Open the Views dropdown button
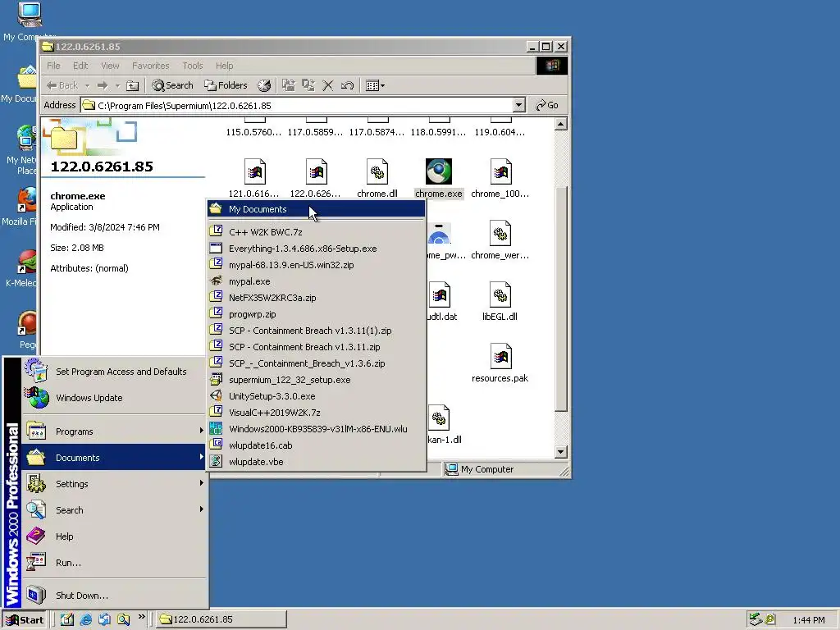Viewport: 840px width, 630px height. [375, 85]
